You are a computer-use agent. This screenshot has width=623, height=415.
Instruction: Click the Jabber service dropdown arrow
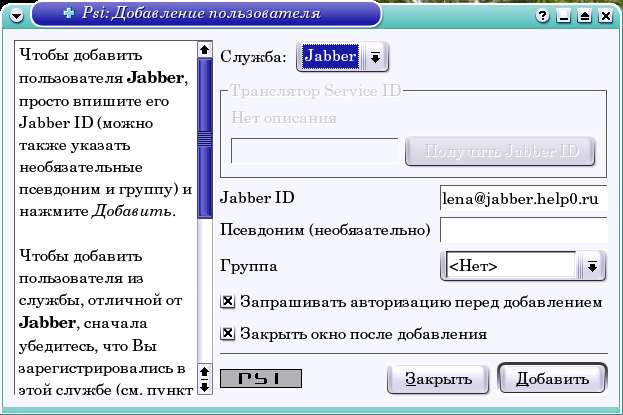tap(375, 57)
